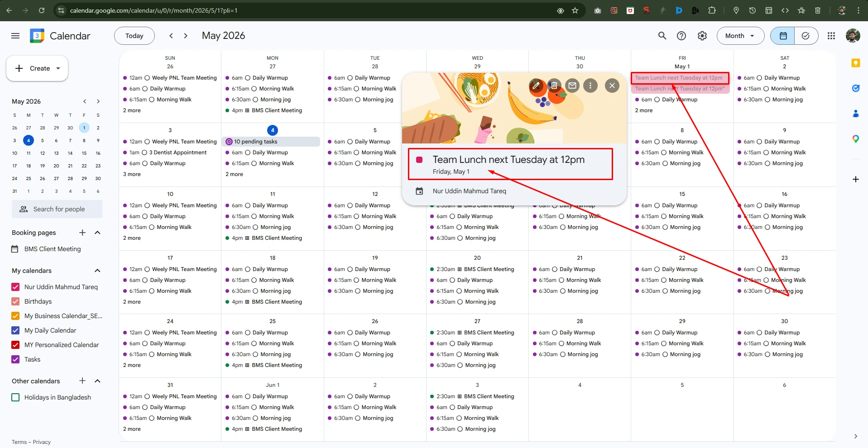Expand '2 more' on Sunday 31
Viewport: 868px width, 448px height.
coord(132,429)
